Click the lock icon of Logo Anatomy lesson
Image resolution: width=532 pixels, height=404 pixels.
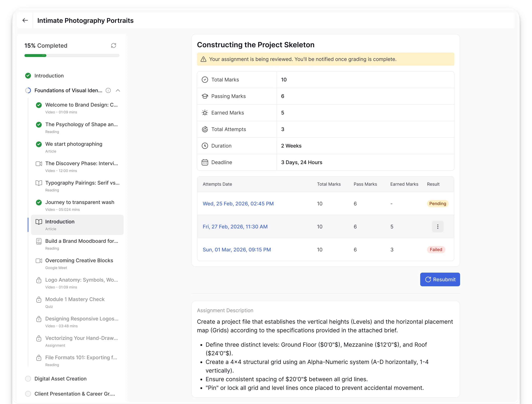click(x=39, y=280)
